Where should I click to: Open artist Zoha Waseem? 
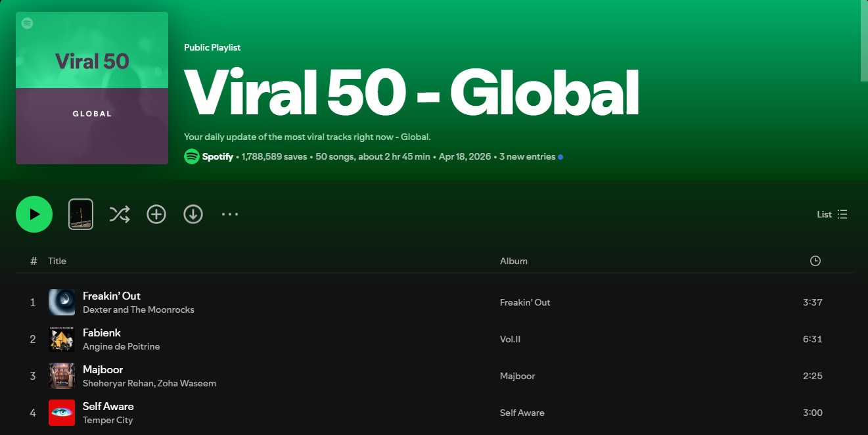tap(187, 383)
